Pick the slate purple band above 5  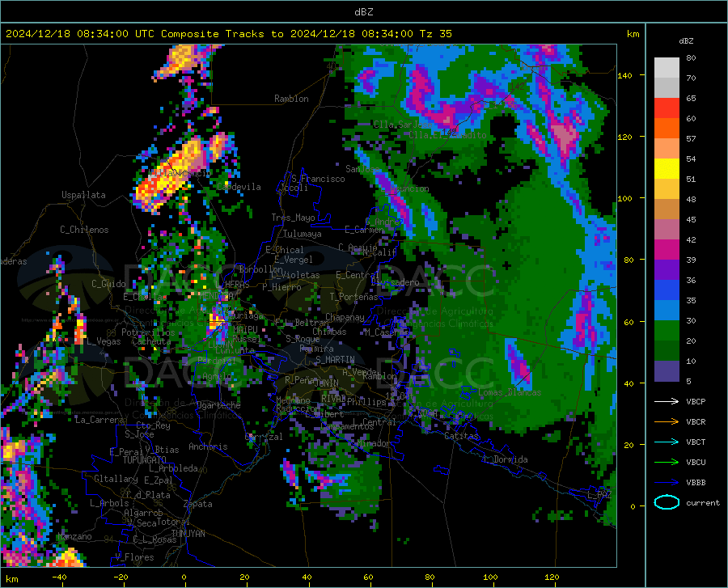tap(667, 371)
